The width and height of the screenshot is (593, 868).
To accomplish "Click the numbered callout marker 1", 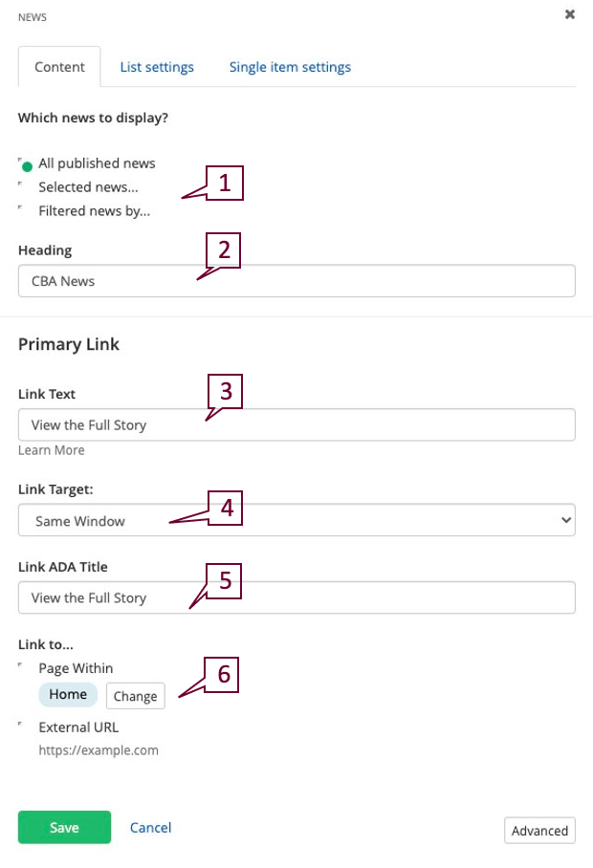I will coord(225,183).
